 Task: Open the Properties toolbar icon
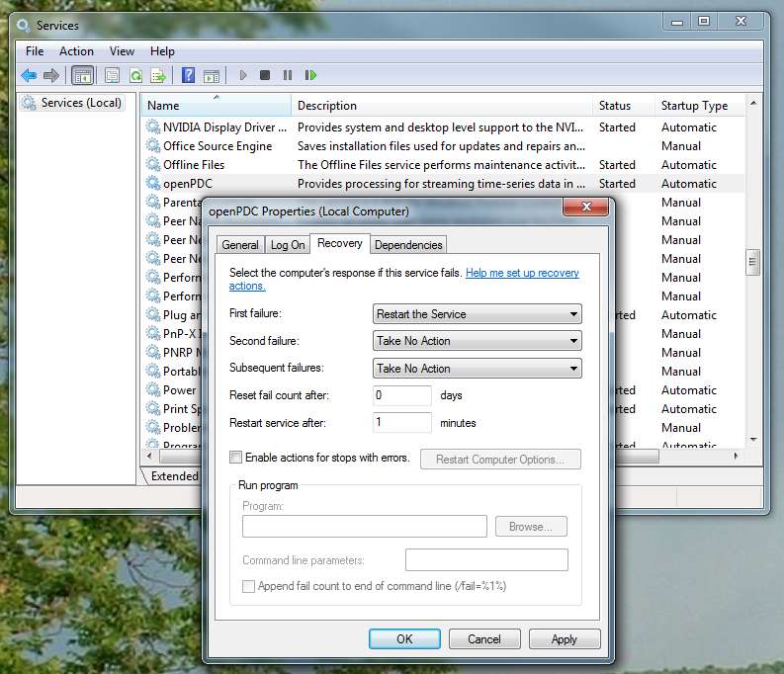click(x=112, y=75)
